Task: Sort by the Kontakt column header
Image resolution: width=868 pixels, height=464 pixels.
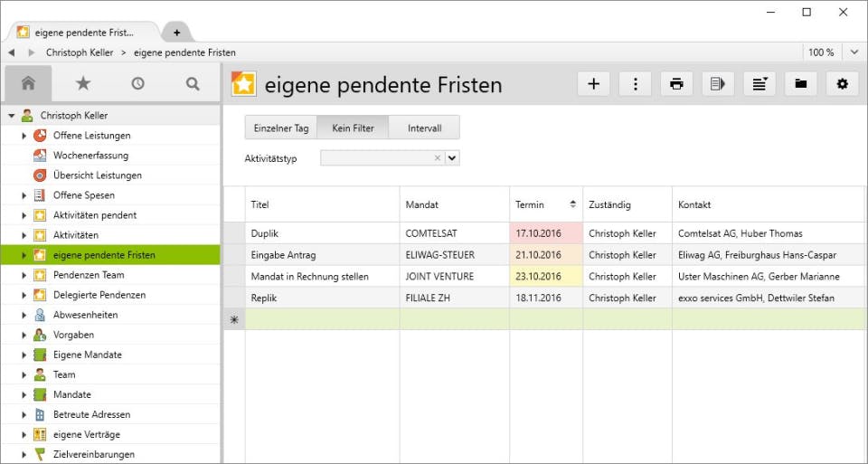Action: pyautogui.click(x=769, y=204)
